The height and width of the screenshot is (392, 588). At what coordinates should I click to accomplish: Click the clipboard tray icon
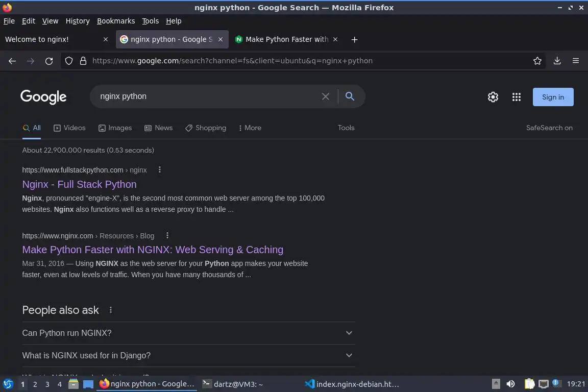pos(529,384)
